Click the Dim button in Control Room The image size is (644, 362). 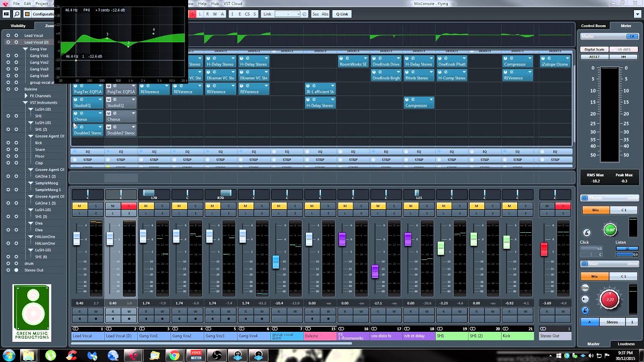pyautogui.click(x=585, y=288)
